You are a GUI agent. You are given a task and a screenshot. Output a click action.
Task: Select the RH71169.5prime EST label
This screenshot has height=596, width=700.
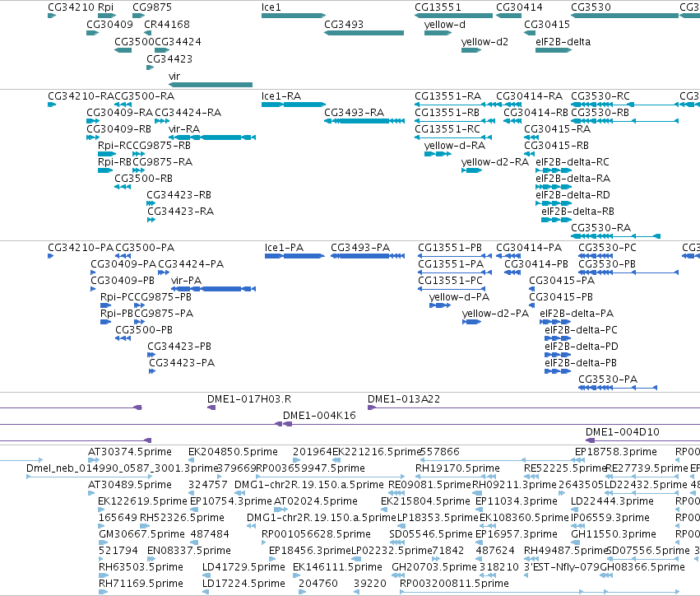(x=141, y=584)
